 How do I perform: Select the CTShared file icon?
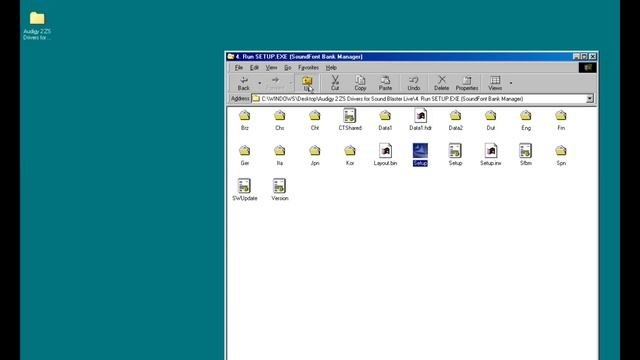(x=350, y=116)
